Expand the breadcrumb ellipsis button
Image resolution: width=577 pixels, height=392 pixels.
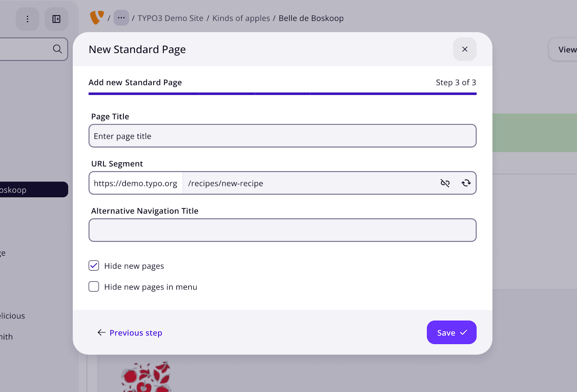click(121, 18)
